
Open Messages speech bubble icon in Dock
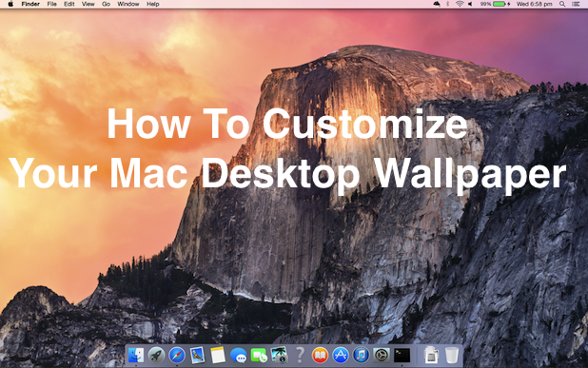pyautogui.click(x=239, y=356)
